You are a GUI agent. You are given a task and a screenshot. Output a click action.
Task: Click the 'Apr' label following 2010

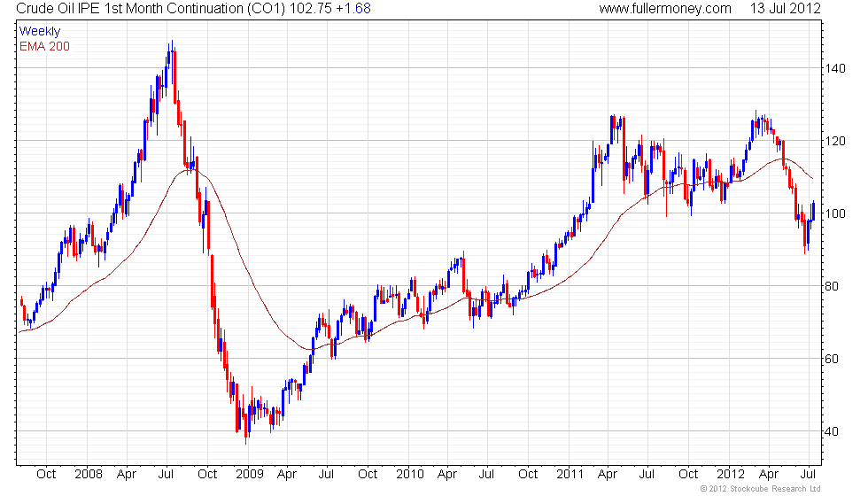447,475
